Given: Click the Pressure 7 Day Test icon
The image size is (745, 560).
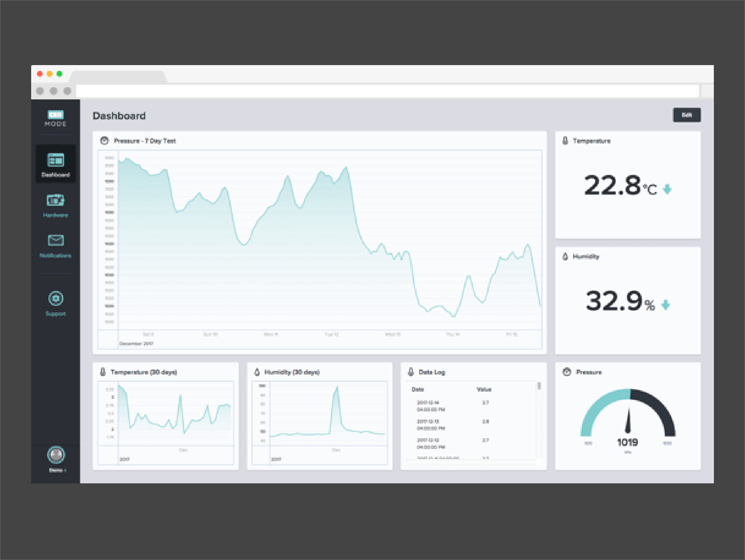Looking at the screenshot, I should [104, 141].
